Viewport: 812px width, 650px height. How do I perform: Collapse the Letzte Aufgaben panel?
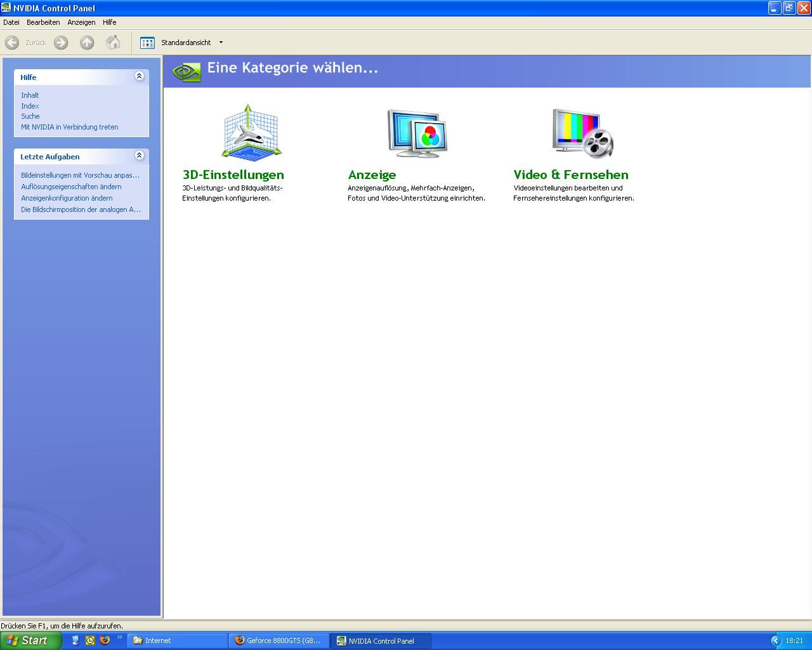coord(139,156)
